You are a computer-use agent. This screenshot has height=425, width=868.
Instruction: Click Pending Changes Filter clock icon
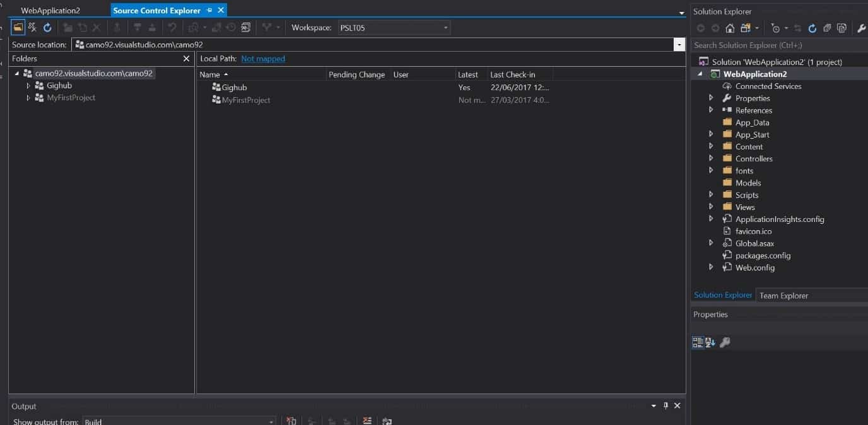coord(775,28)
